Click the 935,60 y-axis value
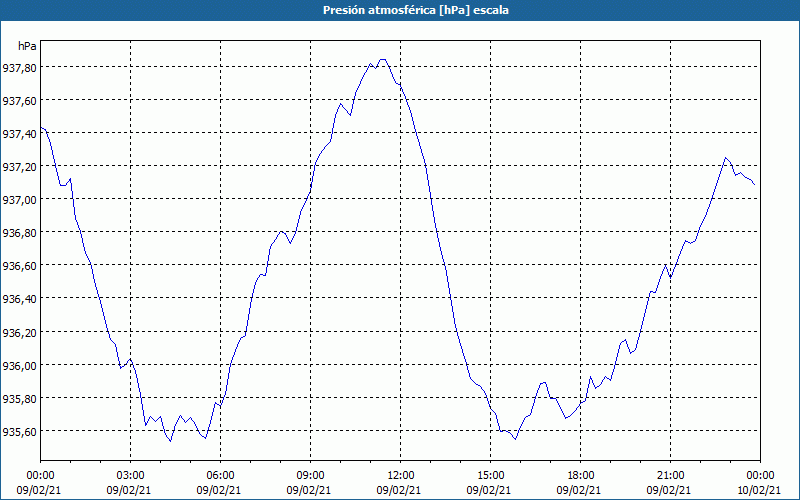This screenshot has height=500, width=800. click(x=19, y=432)
